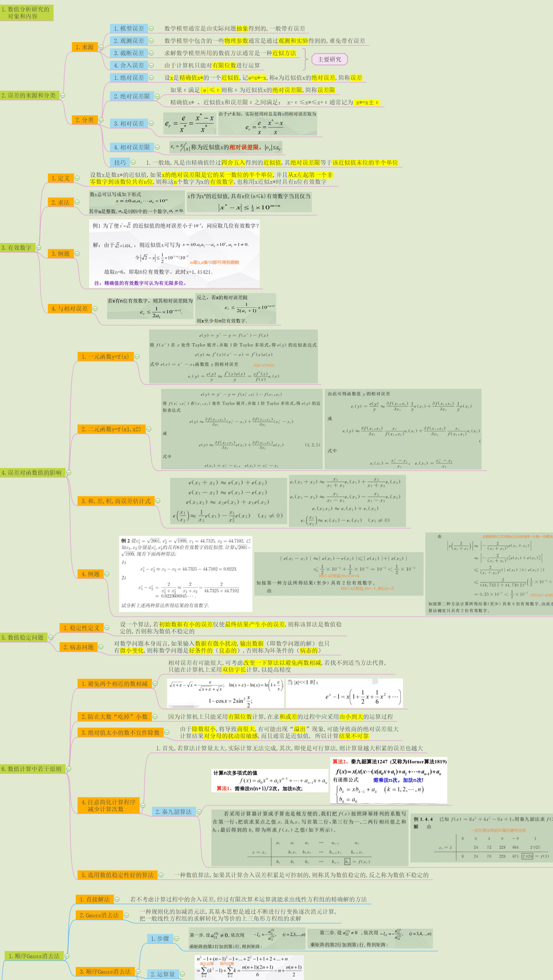553x980 pixels.
Task: Select the '4. 注意简化计算程序 减少计算次数' node
Action: [x=108, y=805]
